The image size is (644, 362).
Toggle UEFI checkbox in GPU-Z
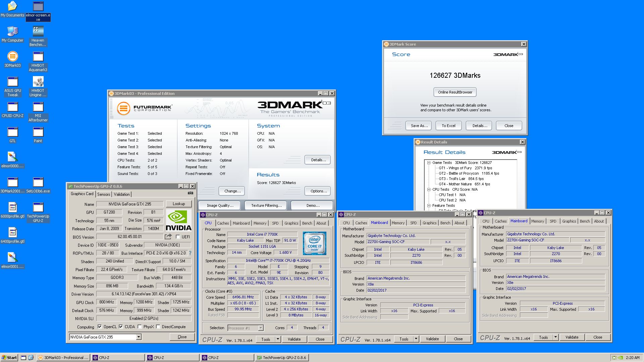[178, 237]
